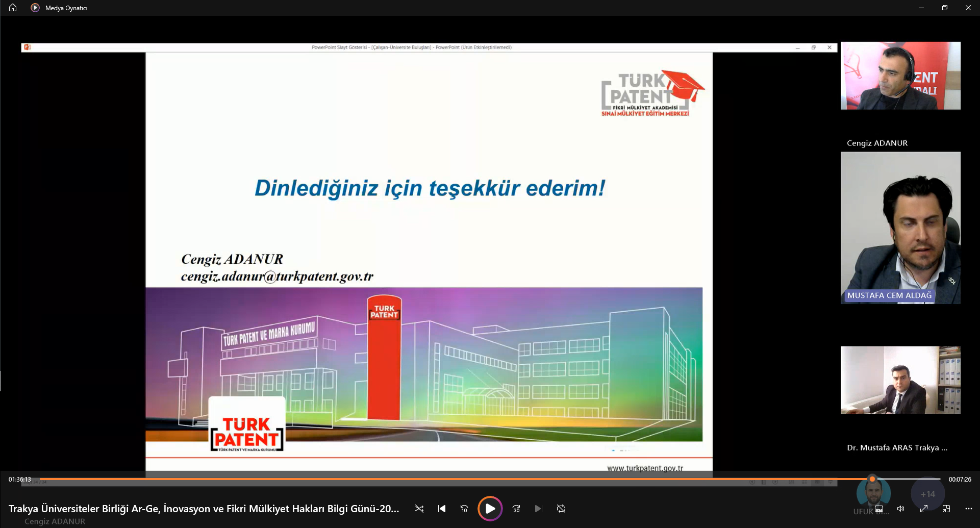The image size is (980, 528).
Task: Click Mustafa Cem Aldağ's video thumbnail
Action: (x=900, y=228)
